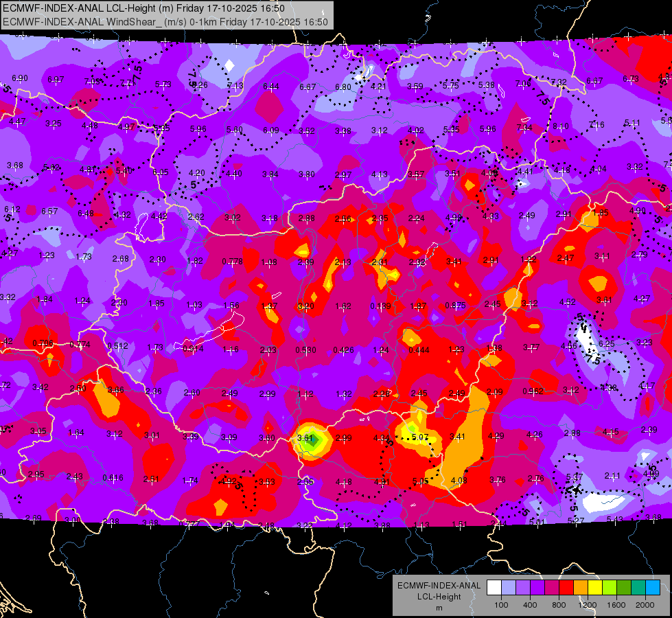Click the wind shear value '0.512'
Screen dimensions: 672x618
click(x=118, y=345)
